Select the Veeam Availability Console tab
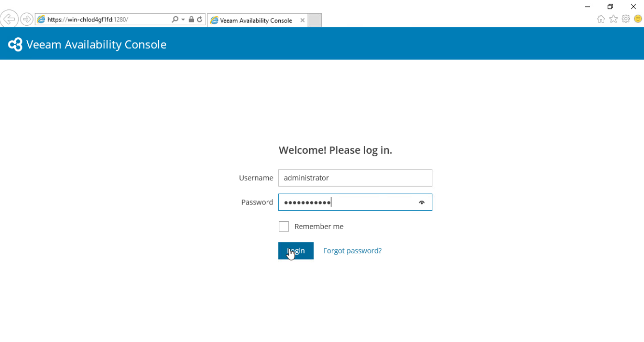 (x=256, y=20)
